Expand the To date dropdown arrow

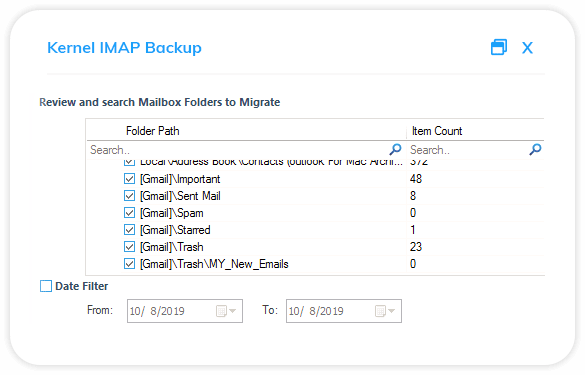click(x=392, y=311)
